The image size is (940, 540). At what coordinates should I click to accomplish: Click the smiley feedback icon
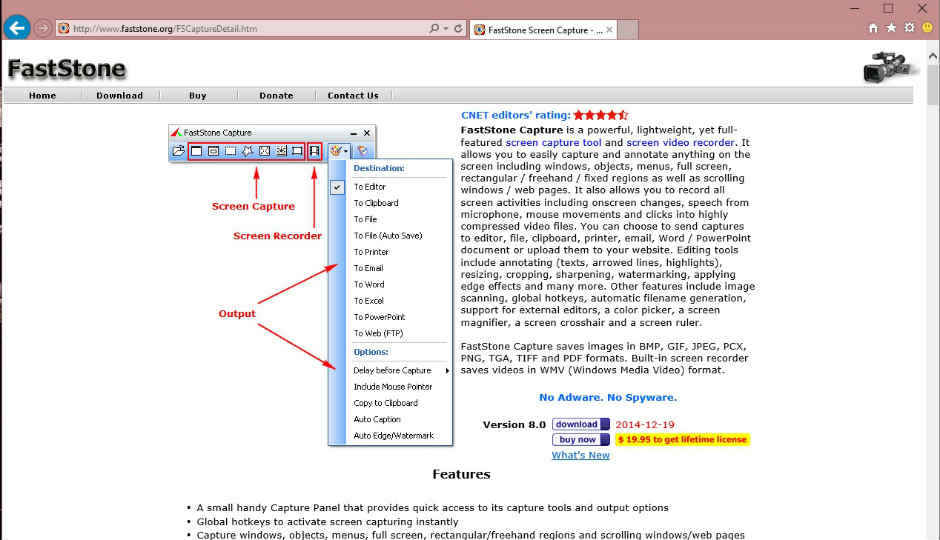click(x=927, y=28)
